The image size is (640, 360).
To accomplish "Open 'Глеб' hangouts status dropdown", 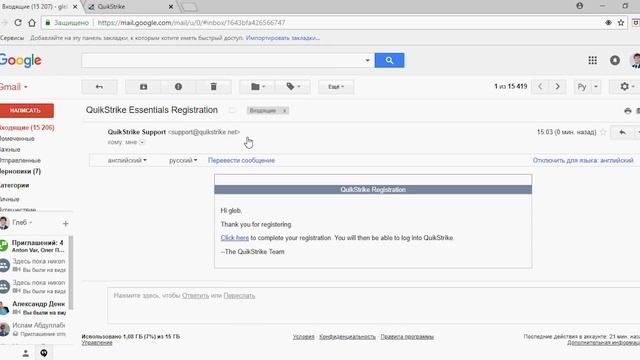I will (x=22, y=222).
